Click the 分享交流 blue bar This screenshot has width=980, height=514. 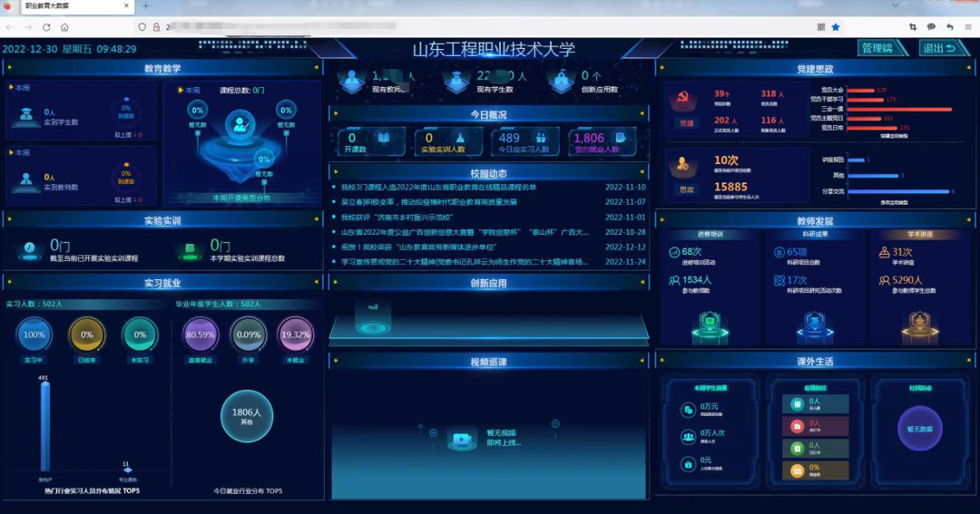pyautogui.click(x=898, y=192)
